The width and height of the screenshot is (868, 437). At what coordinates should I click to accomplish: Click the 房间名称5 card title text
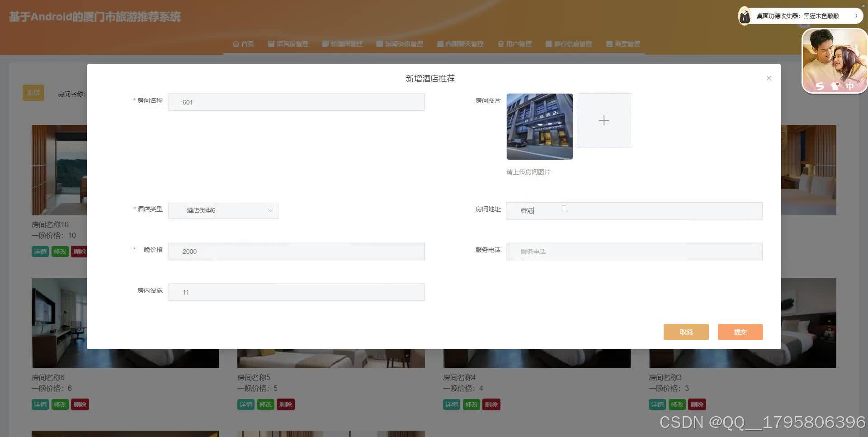254,377
